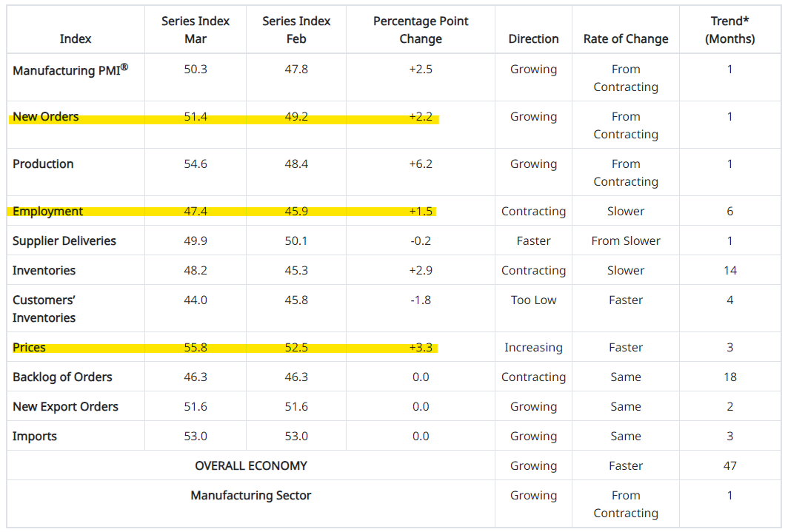Screen dimensions: 785x532
Task: Select the Prices March value 55.8
Action: click(x=196, y=348)
